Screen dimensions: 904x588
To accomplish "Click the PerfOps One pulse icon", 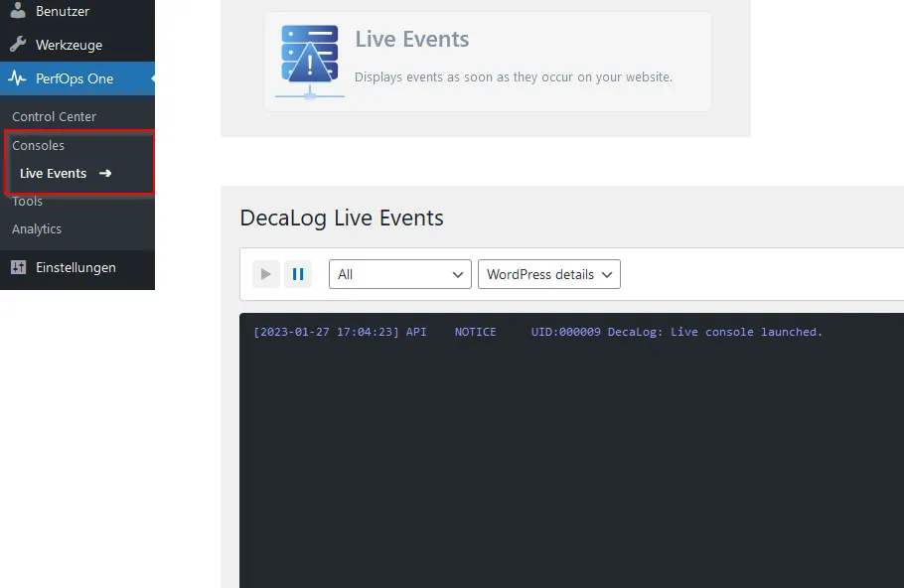I will [18, 78].
